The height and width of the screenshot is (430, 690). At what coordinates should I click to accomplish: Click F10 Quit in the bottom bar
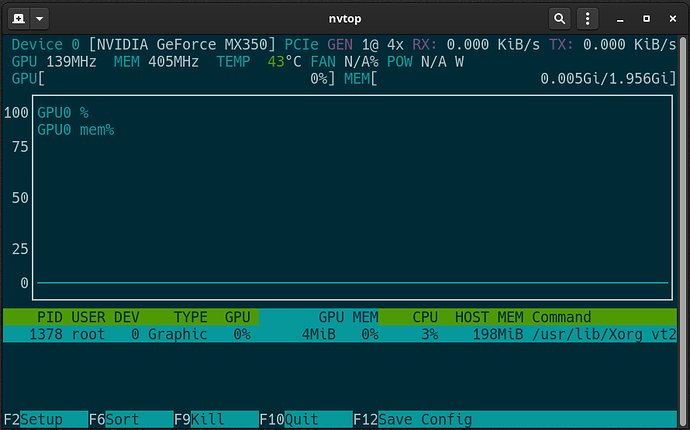point(306,419)
